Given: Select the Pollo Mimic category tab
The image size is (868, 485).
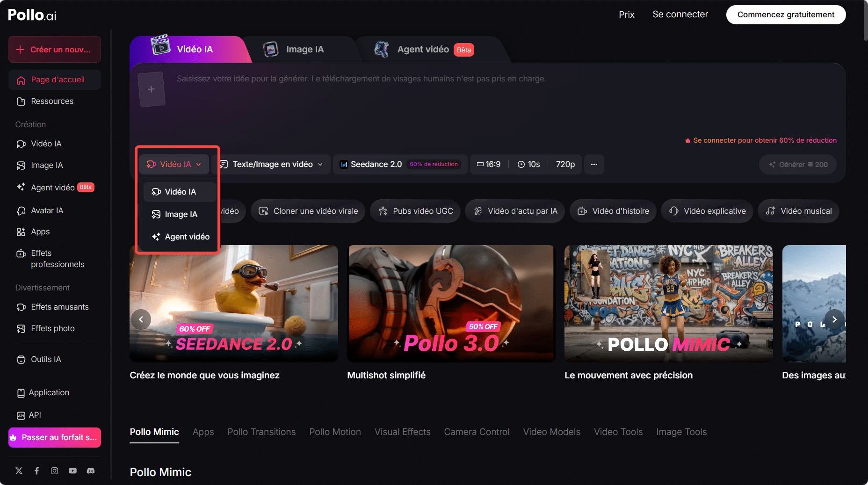Looking at the screenshot, I should coord(154,432).
